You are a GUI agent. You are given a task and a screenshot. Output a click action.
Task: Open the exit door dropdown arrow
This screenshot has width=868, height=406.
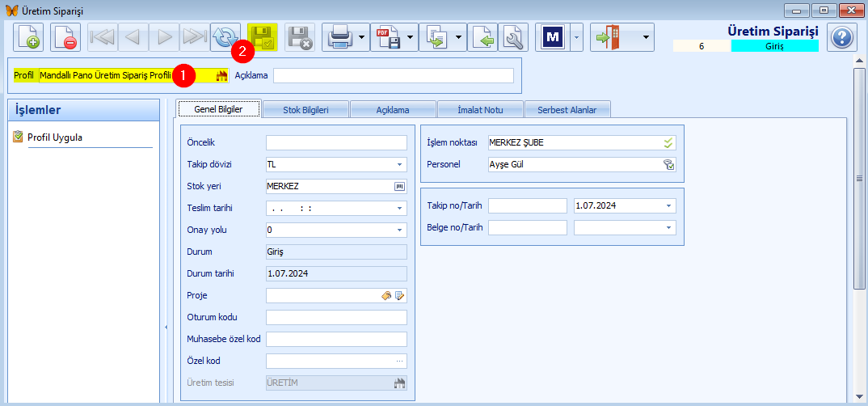(645, 38)
